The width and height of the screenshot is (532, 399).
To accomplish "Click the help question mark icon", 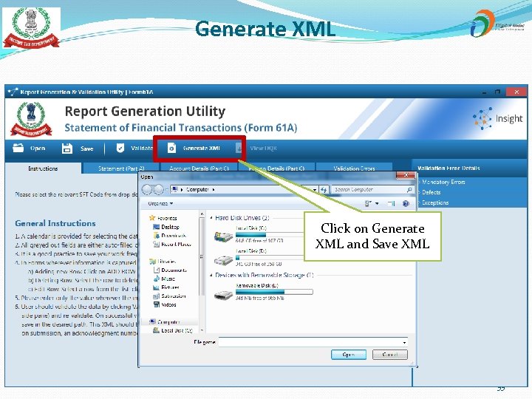I will click(x=406, y=204).
